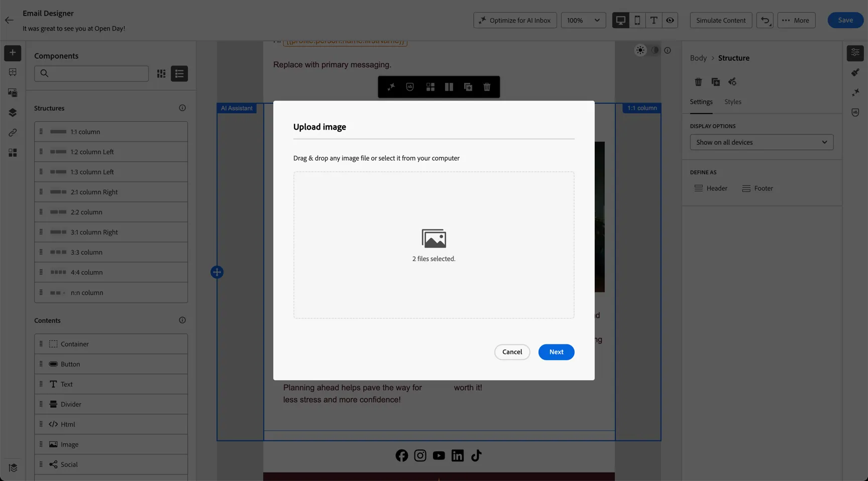The width and height of the screenshot is (868, 481).
Task: Open Show on all devices dropdown
Action: (x=762, y=142)
